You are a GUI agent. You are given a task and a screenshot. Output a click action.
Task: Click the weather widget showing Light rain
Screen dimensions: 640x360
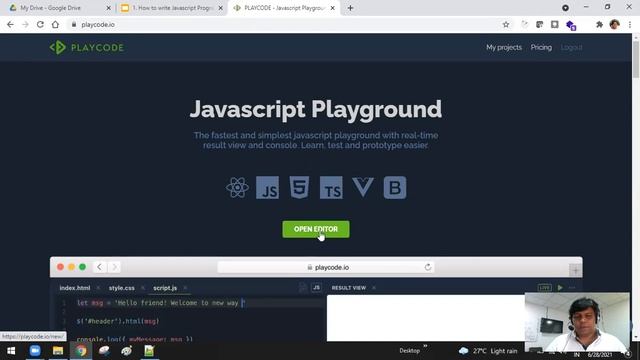pyautogui.click(x=488, y=351)
